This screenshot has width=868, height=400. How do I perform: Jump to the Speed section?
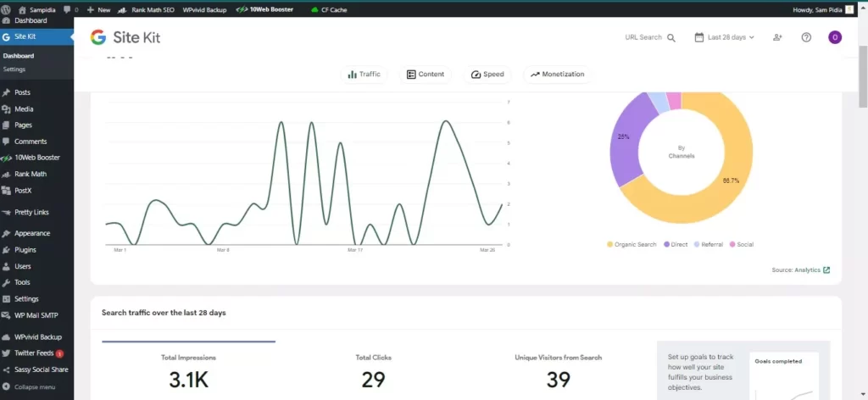coord(487,74)
